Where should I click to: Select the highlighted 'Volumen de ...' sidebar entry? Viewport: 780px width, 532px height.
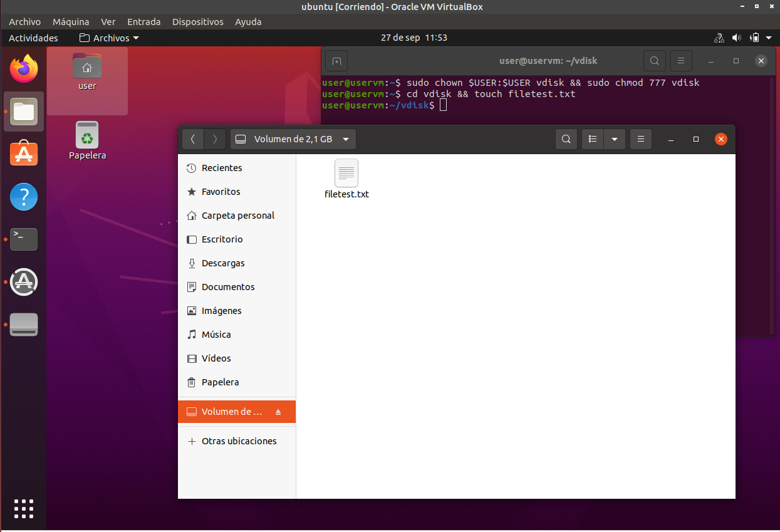click(x=237, y=412)
